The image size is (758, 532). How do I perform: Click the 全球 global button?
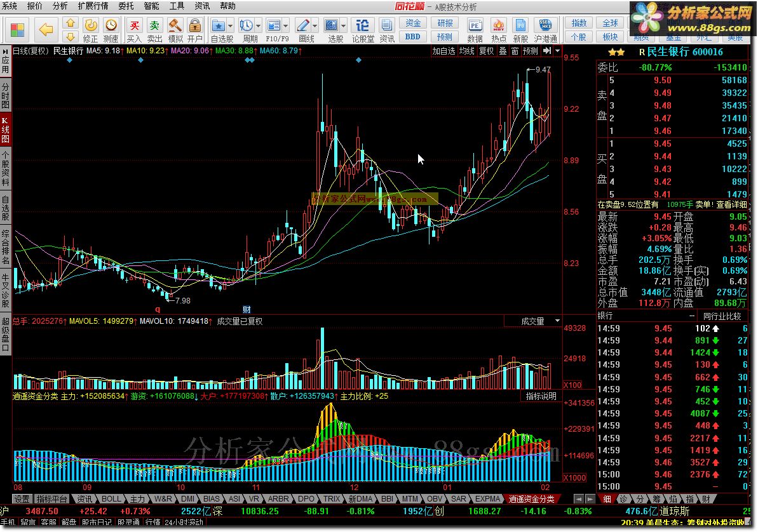point(610,23)
